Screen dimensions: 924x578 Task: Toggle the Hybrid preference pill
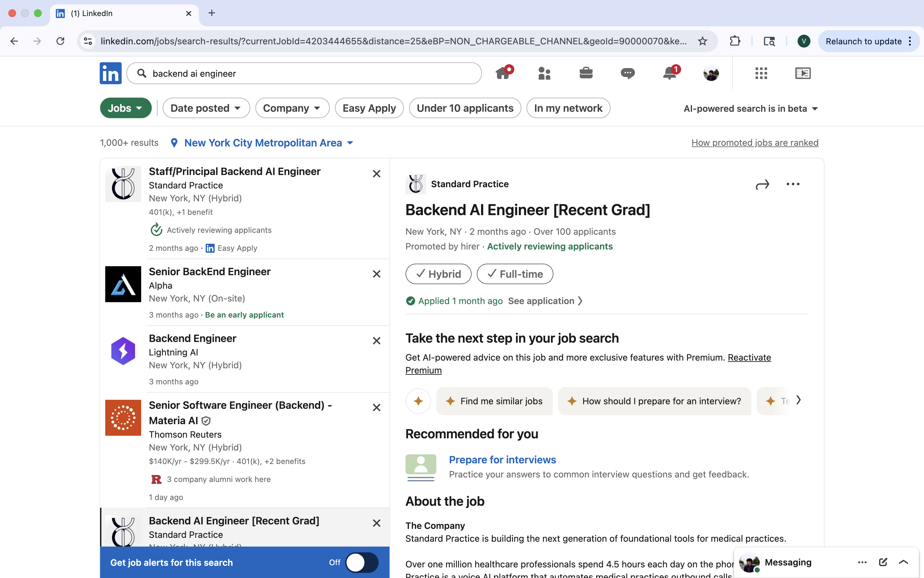(x=438, y=274)
